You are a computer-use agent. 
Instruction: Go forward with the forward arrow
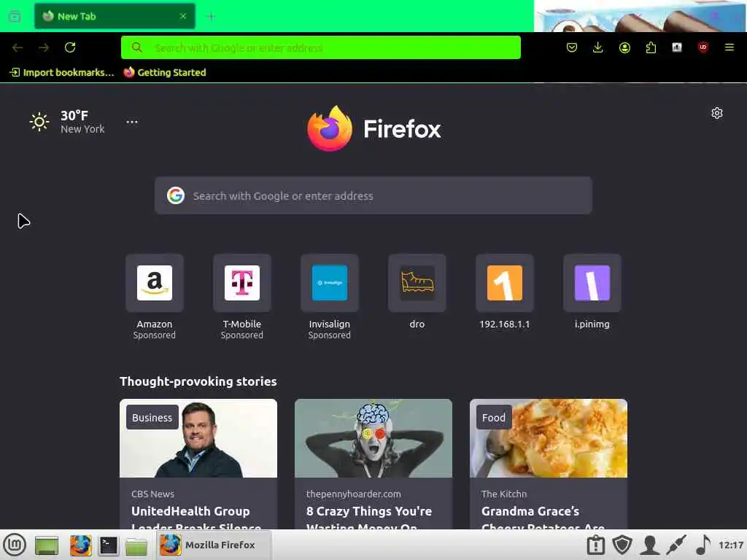(44, 47)
